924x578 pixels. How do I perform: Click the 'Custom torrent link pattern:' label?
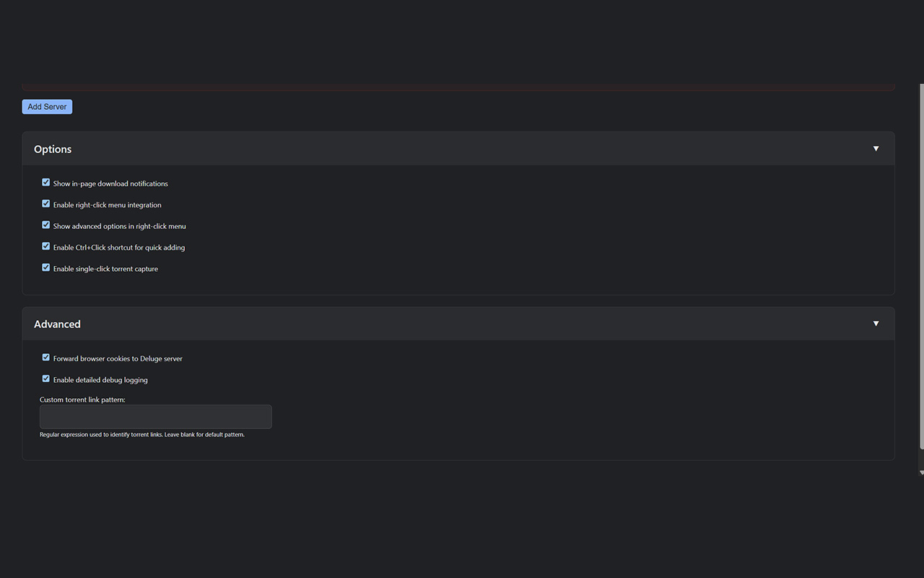82,400
